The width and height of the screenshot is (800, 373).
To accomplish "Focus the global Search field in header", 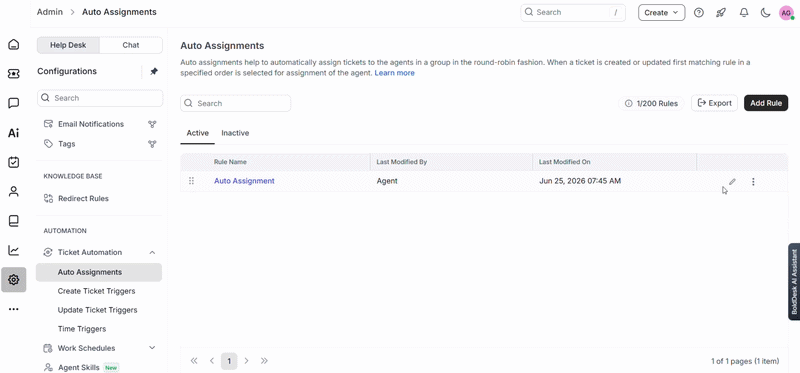I will pyautogui.click(x=573, y=13).
